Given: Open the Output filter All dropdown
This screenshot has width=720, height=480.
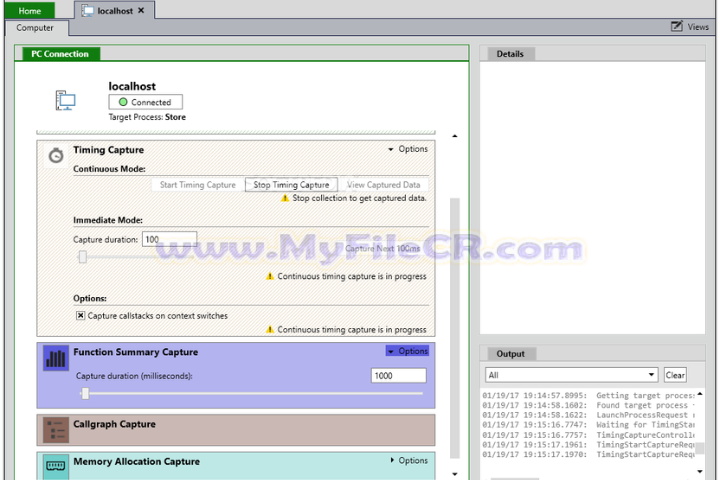Looking at the screenshot, I should coord(572,375).
